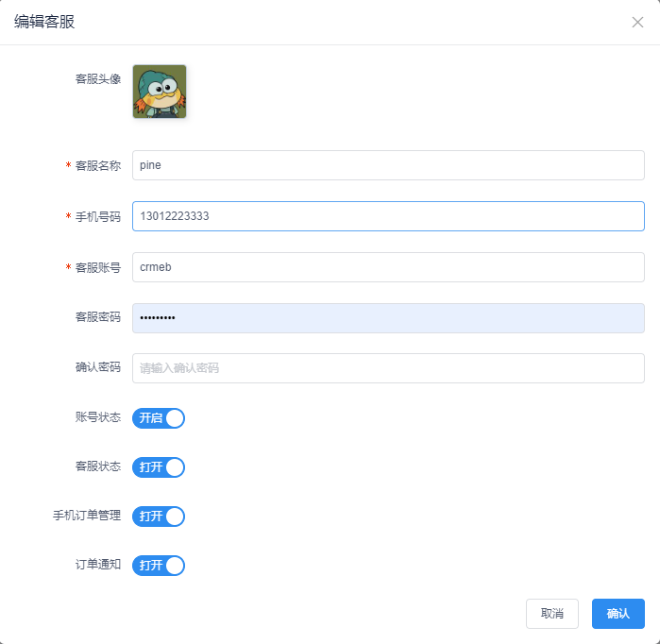The width and height of the screenshot is (660, 644).
Task: Click the 取消 button
Action: [x=551, y=614]
